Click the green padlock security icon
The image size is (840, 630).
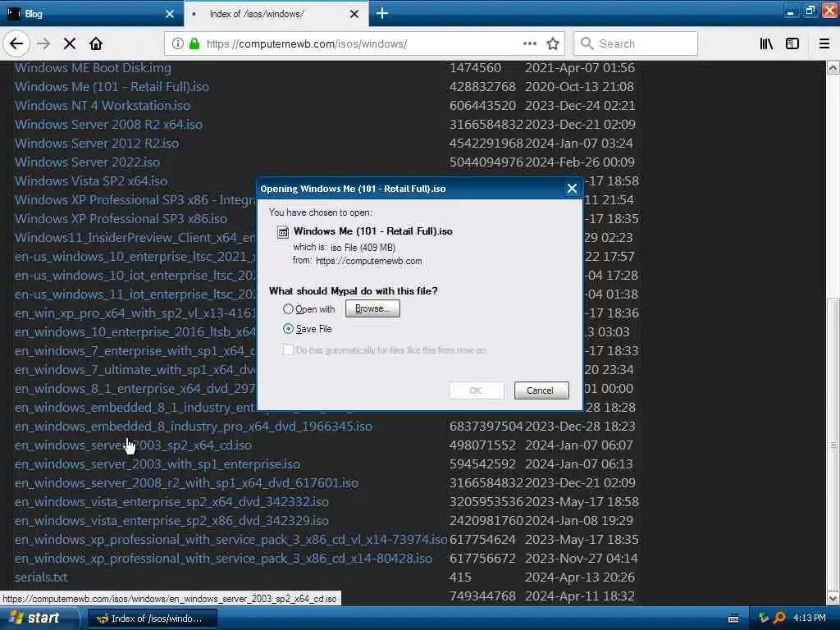pyautogui.click(x=194, y=43)
